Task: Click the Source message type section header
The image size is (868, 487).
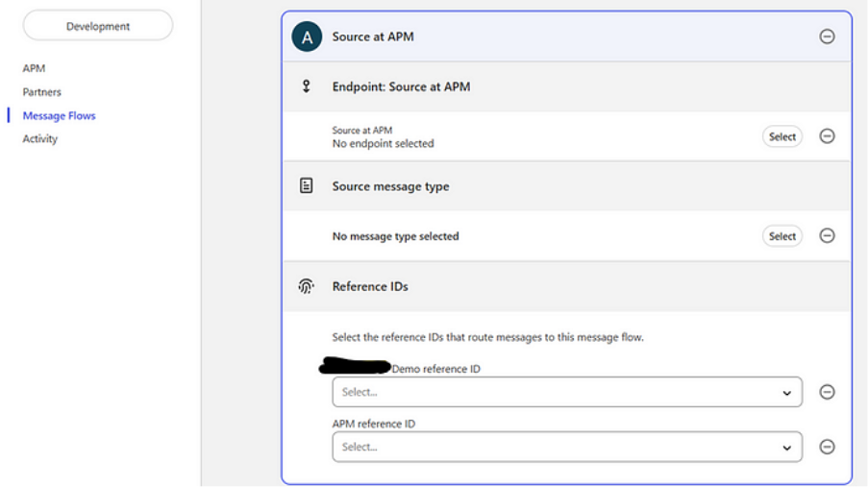Action: (x=390, y=186)
